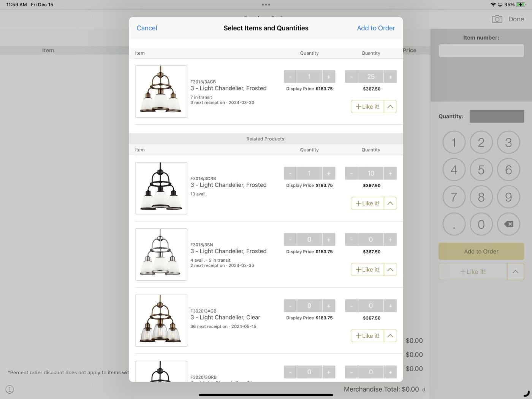The image size is (532, 399).
Task: Decrease $367.50 quantity for F3020/3AGB
Action: pyautogui.click(x=351, y=305)
